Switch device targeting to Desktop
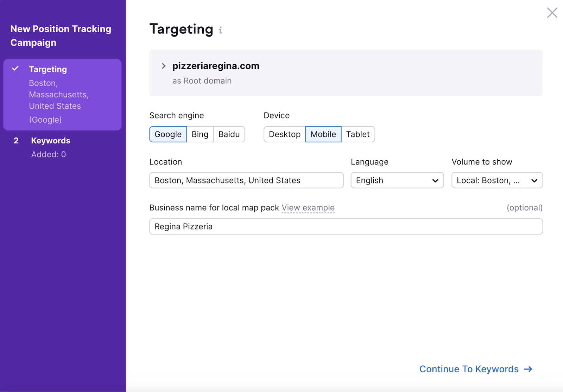This screenshot has width=563, height=392. point(285,134)
